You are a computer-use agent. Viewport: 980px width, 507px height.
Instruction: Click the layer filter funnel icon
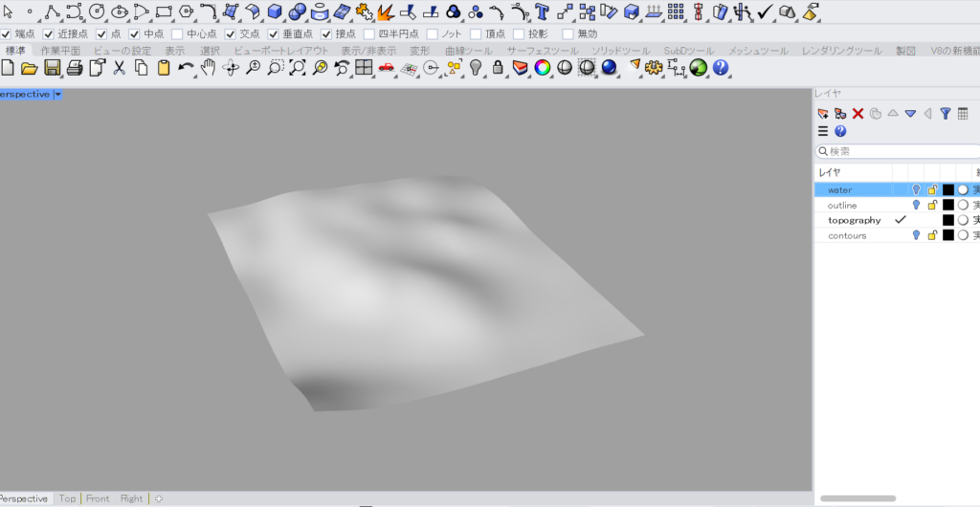(946, 113)
